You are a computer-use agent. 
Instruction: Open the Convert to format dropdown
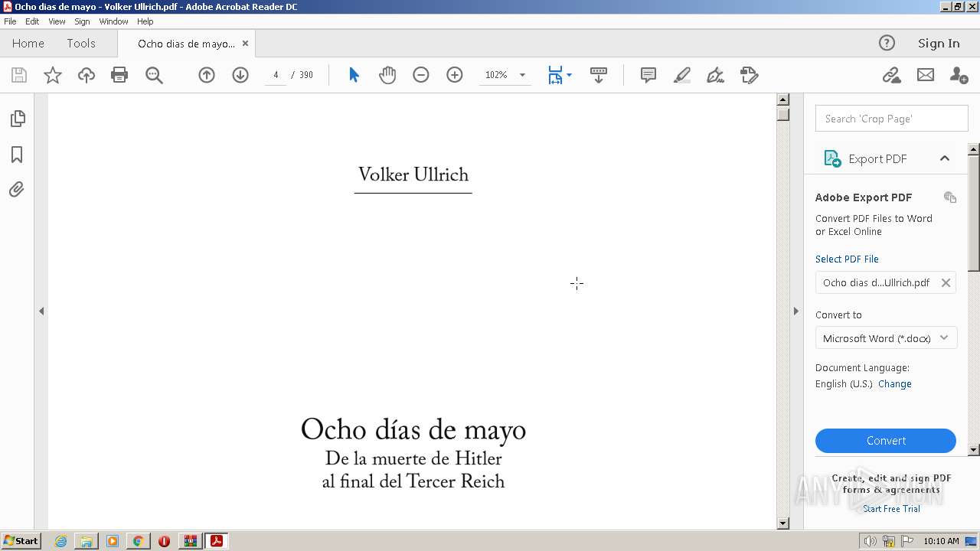coord(886,338)
